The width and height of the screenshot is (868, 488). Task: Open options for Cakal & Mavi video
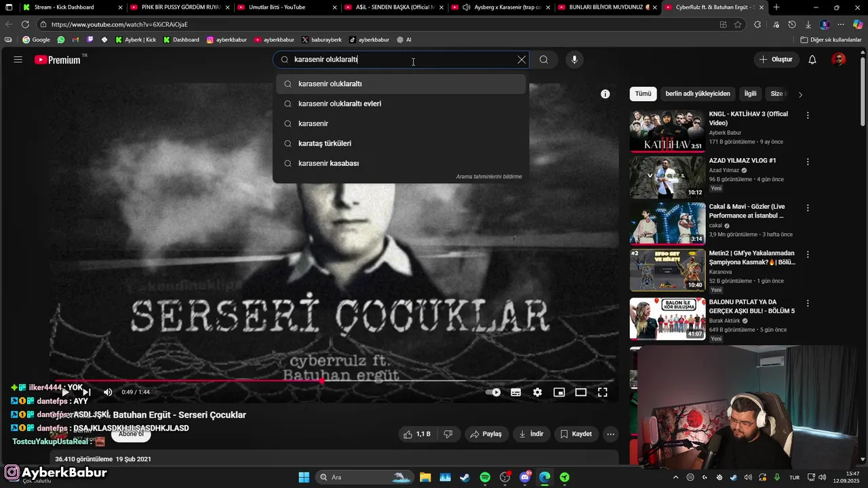pos(808,208)
